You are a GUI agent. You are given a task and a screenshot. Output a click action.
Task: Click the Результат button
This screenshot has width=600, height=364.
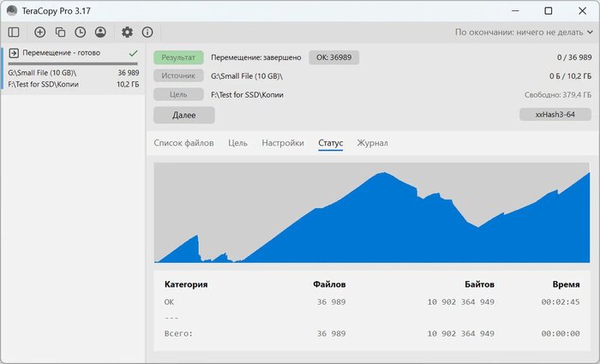pyautogui.click(x=178, y=57)
